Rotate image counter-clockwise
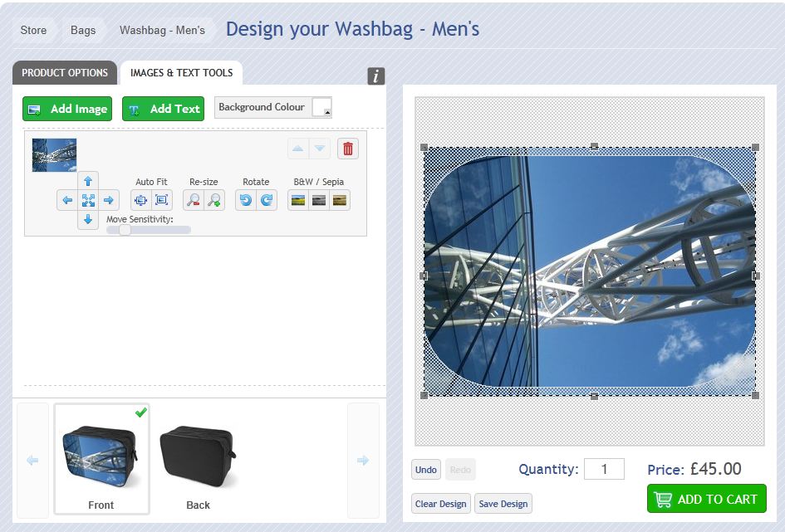This screenshot has height=532, width=785. 246,201
